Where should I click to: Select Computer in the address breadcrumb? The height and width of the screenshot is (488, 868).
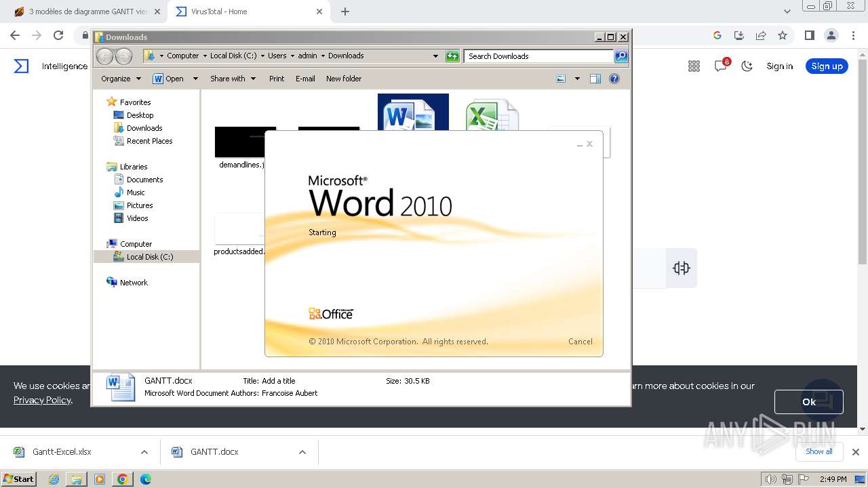(x=182, y=56)
